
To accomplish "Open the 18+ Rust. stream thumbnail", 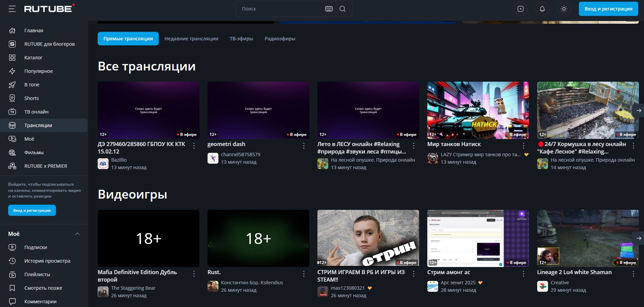I will [258, 238].
